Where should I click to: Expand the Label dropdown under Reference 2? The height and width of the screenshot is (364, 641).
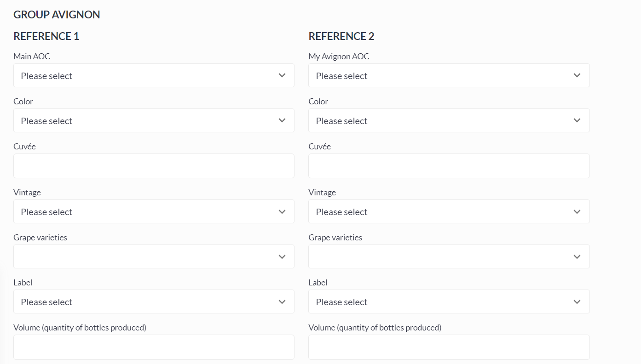point(449,301)
